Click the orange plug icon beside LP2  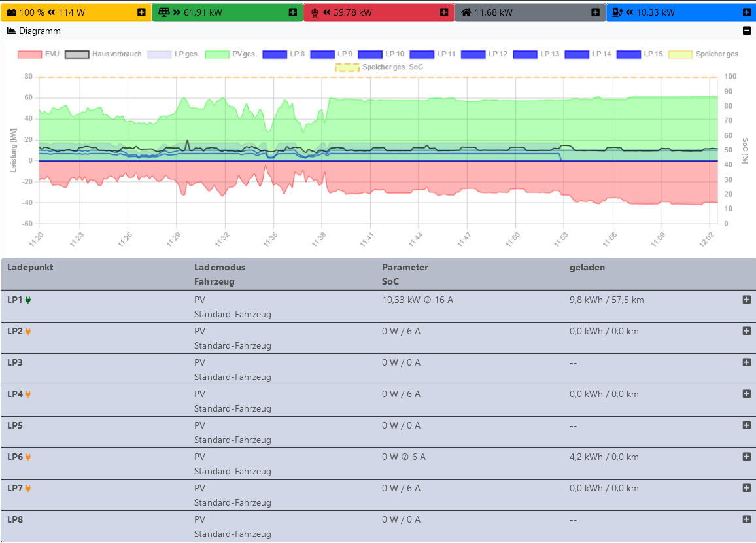click(x=28, y=332)
